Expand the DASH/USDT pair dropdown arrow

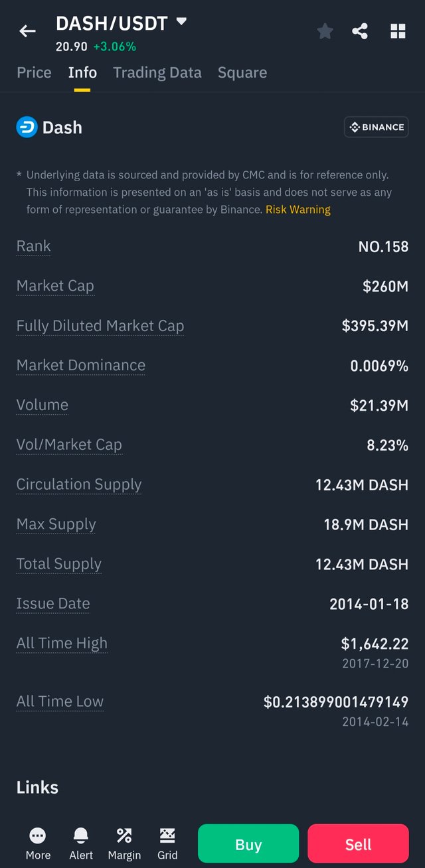pyautogui.click(x=181, y=22)
